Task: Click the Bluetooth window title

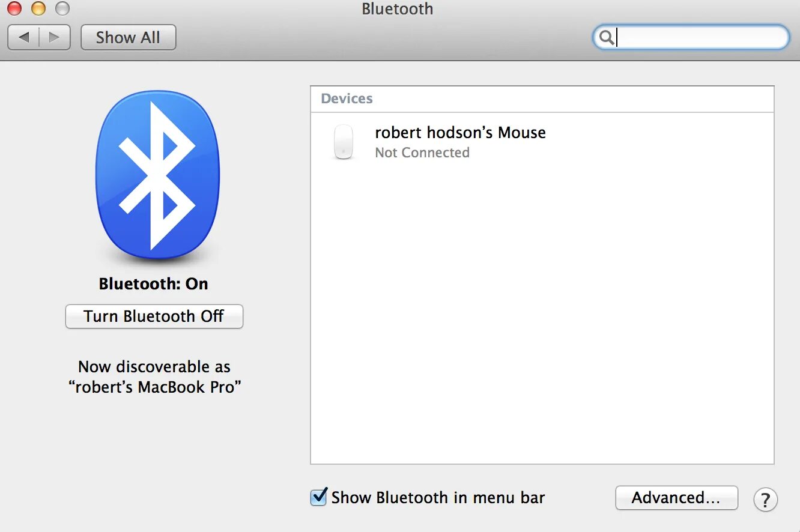Action: (397, 9)
